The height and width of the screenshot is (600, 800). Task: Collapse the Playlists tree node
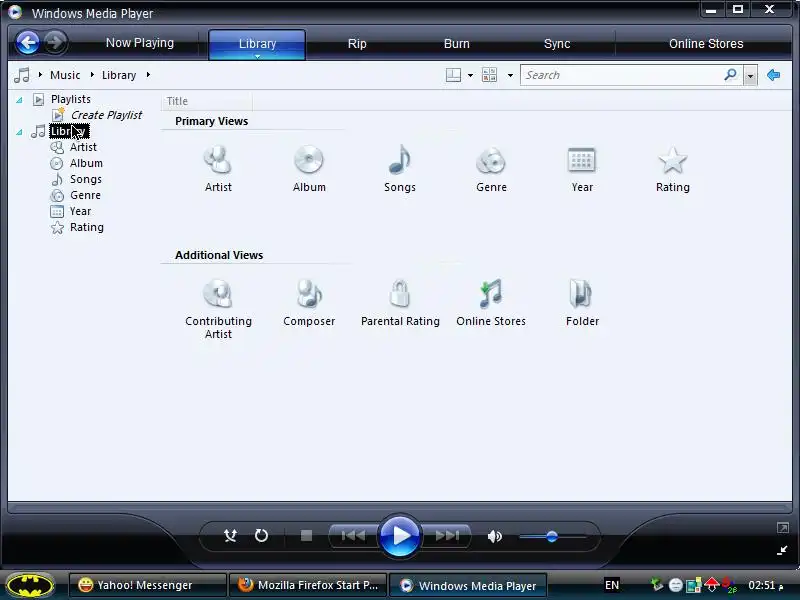(19, 100)
